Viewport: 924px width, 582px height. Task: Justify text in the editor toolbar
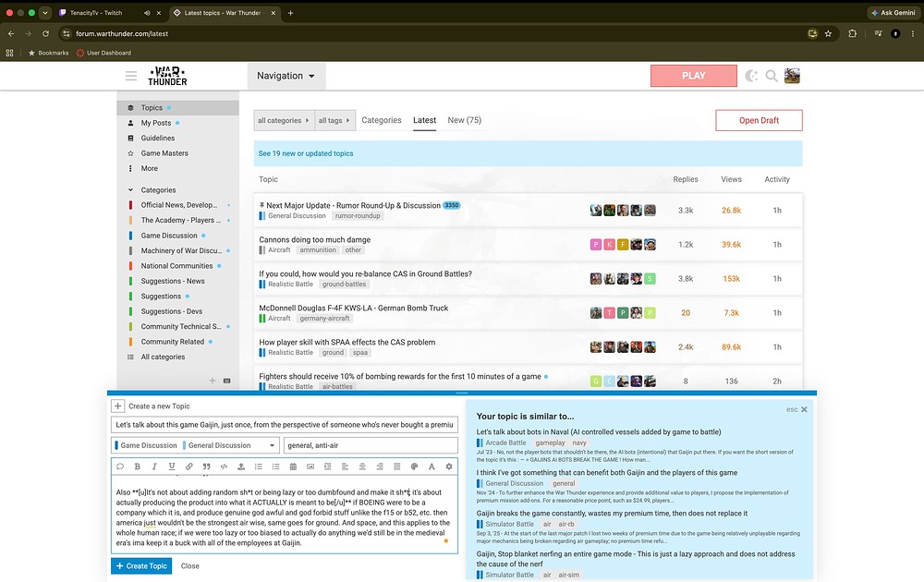(x=396, y=466)
